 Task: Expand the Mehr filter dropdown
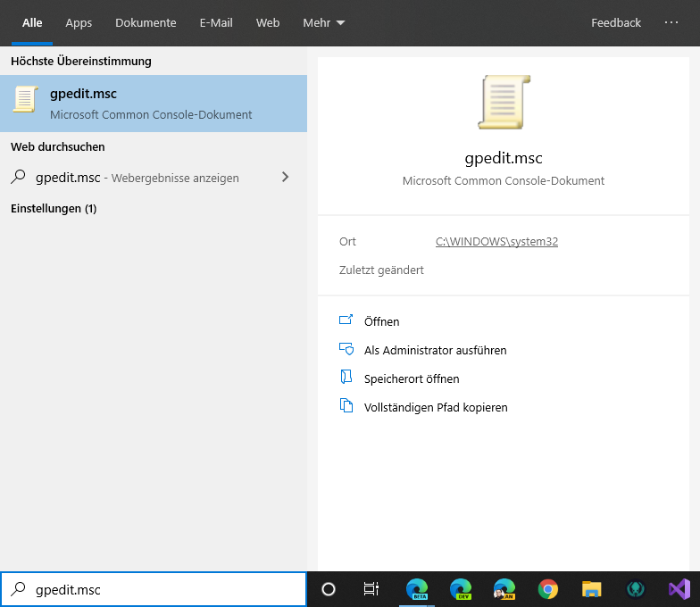pos(323,23)
